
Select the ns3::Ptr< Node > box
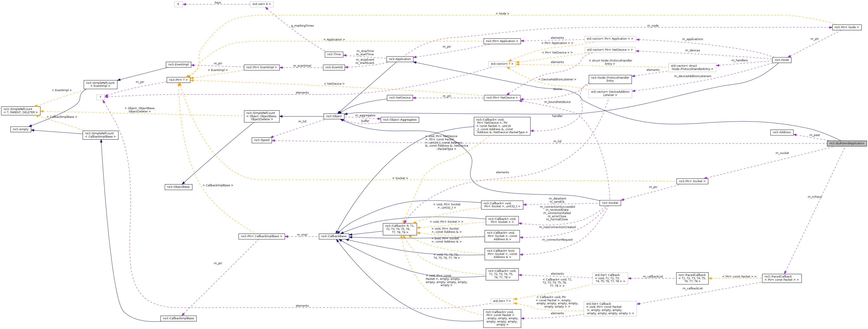point(846,27)
